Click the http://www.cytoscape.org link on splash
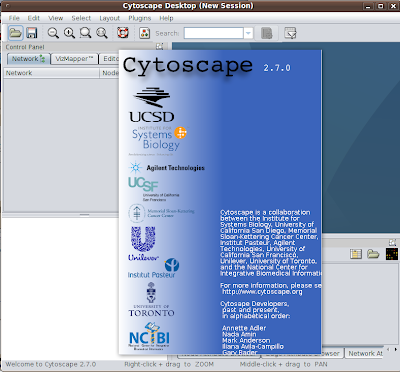400x372 pixels. tap(262, 292)
